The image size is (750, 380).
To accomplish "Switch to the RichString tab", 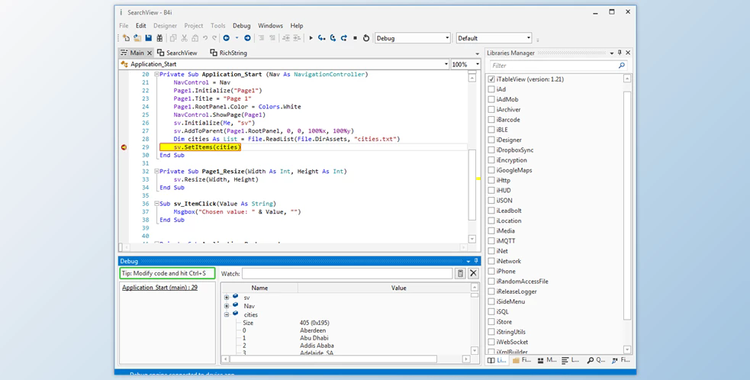I will (229, 53).
